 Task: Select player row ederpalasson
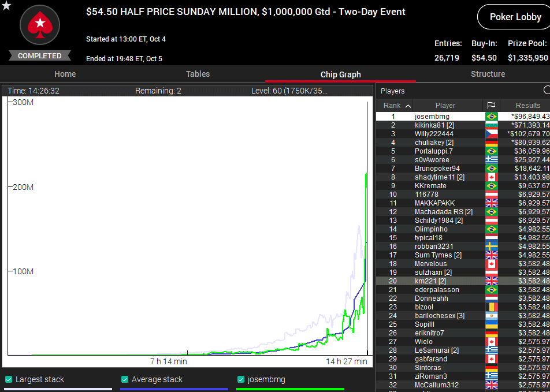[x=463, y=290]
